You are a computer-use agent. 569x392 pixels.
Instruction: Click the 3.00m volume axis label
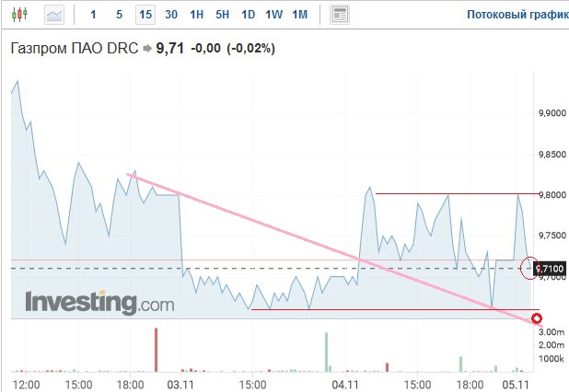(x=552, y=332)
